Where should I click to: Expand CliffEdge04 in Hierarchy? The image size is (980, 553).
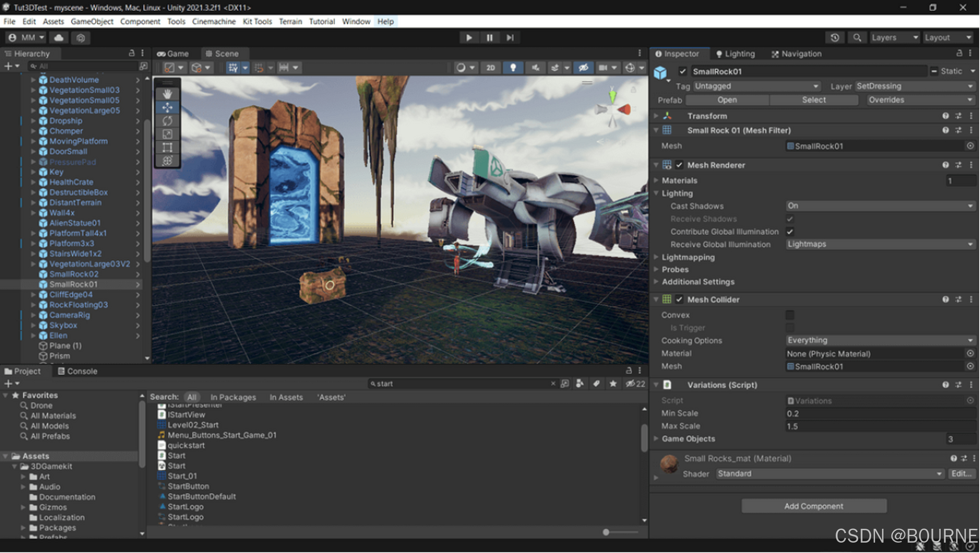[x=33, y=295]
